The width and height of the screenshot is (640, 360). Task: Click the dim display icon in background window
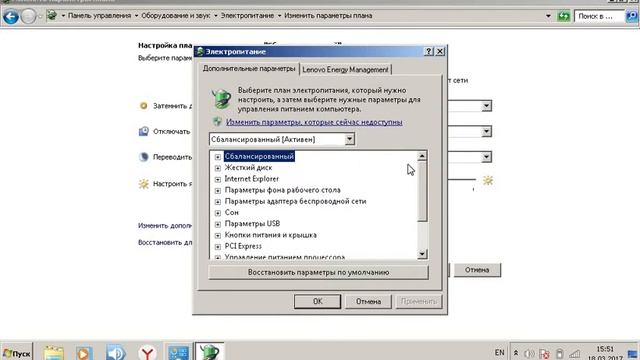coord(143,106)
